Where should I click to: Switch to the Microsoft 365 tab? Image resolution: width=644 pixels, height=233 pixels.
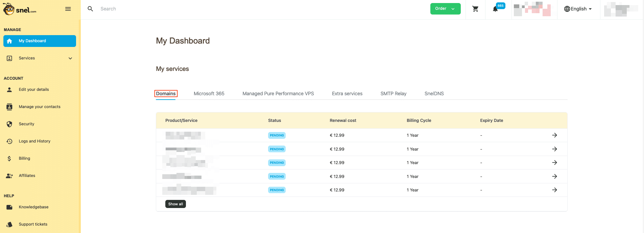click(209, 94)
